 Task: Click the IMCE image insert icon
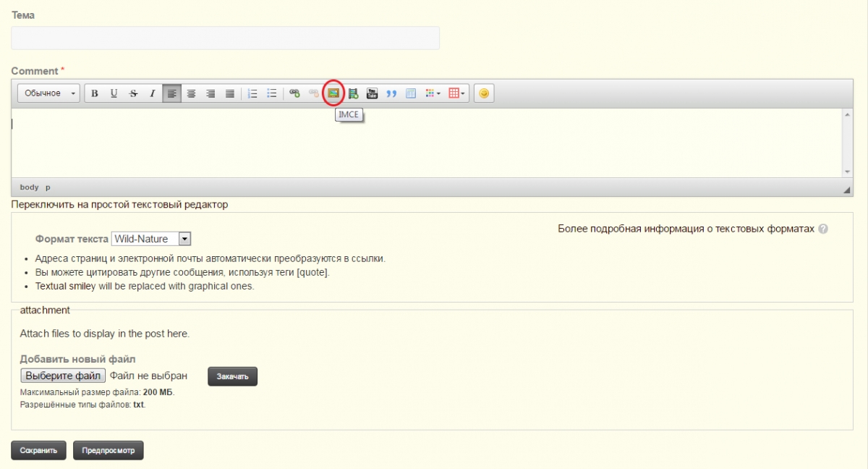coord(333,93)
